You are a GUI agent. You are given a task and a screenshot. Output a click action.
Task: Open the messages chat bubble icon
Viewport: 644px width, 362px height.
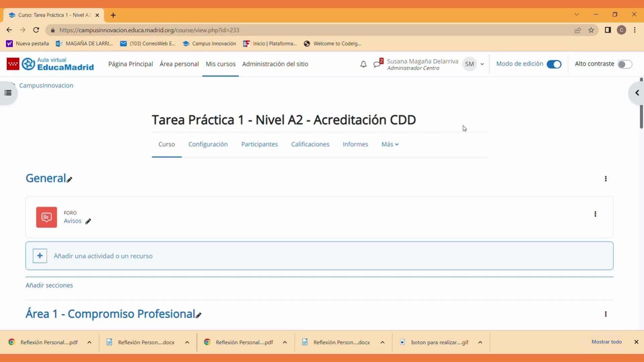pos(377,64)
